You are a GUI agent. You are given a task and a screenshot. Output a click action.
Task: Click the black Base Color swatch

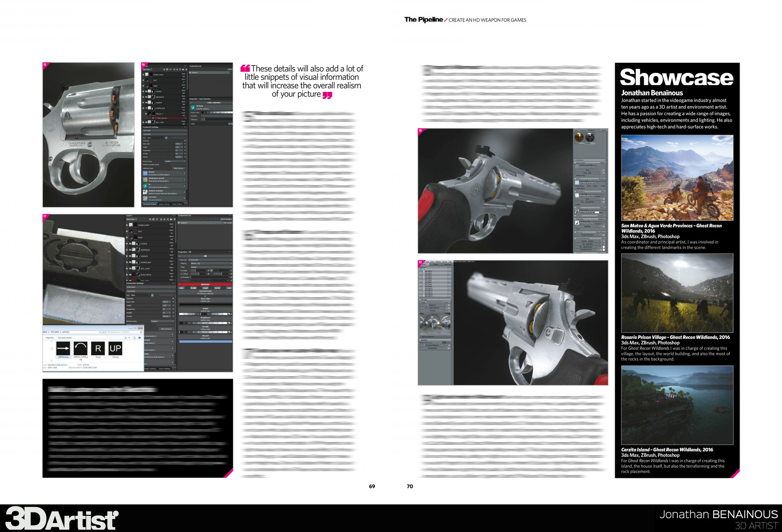pyautogui.click(x=206, y=304)
